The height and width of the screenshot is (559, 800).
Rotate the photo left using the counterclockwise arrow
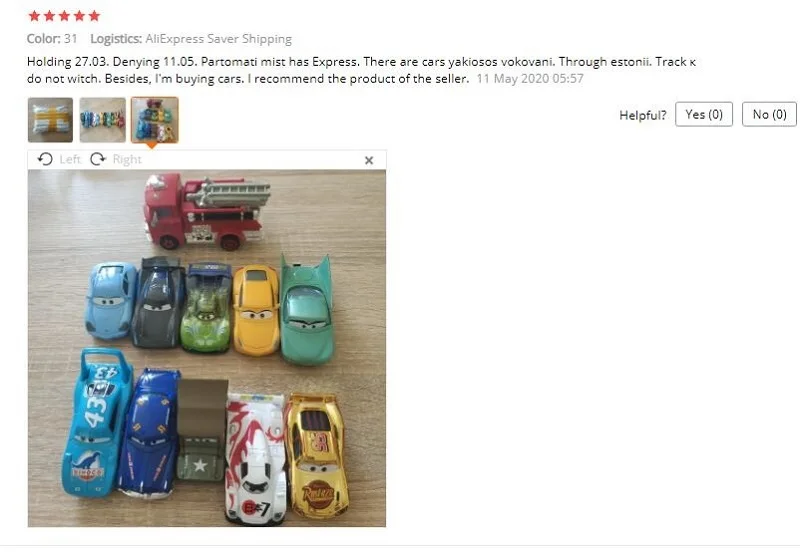tap(45, 160)
